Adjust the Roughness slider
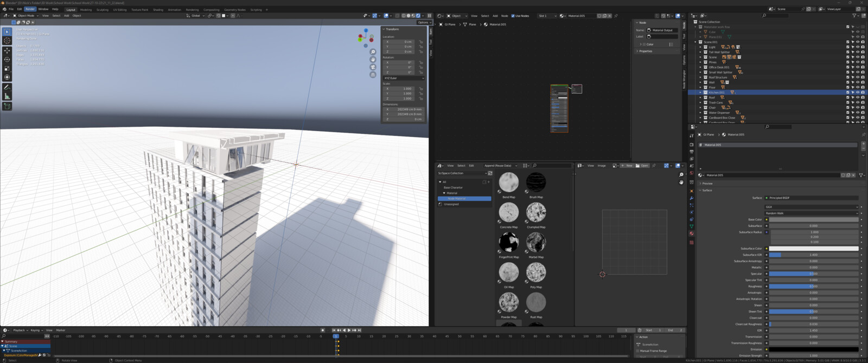The height and width of the screenshot is (363, 868). pos(813,287)
